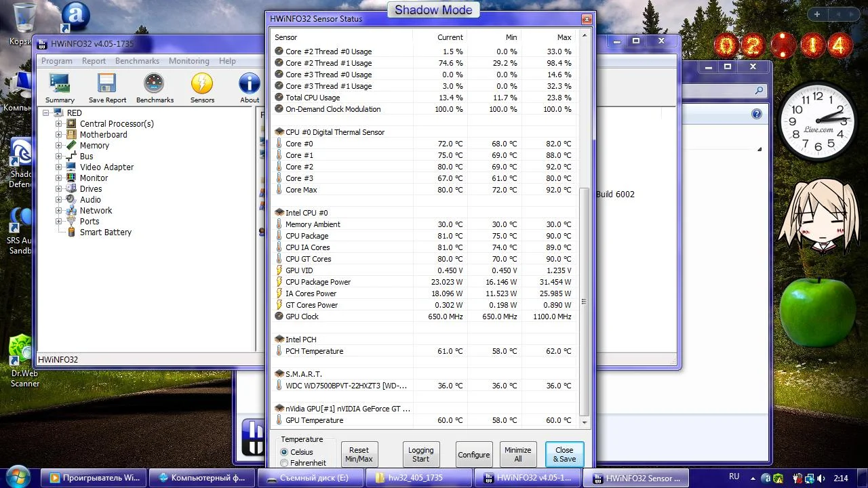Select the RED computer icon in tree

click(x=58, y=113)
